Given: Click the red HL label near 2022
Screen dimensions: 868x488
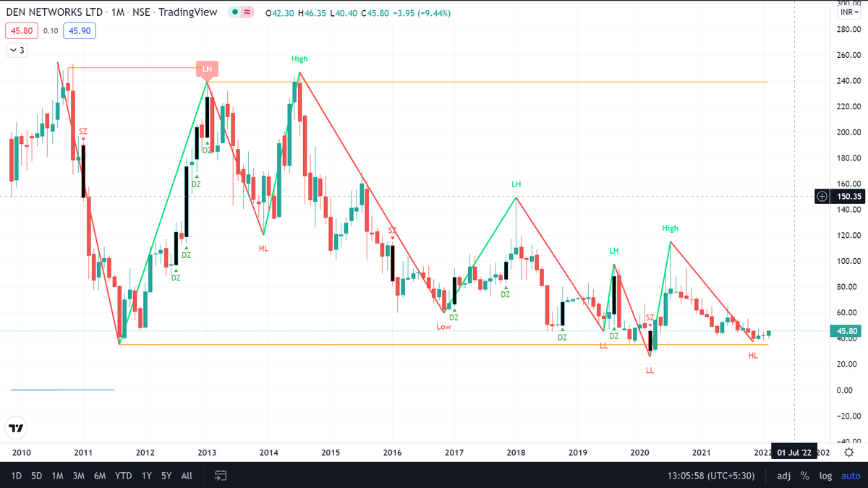Looking at the screenshot, I should (753, 355).
